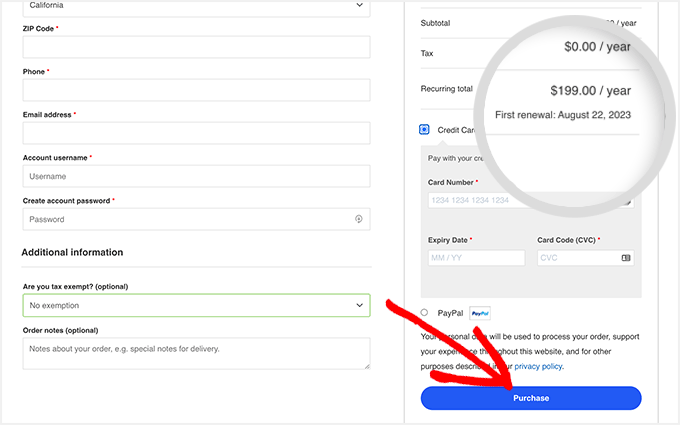Click the $199.00 / year amount

(591, 91)
